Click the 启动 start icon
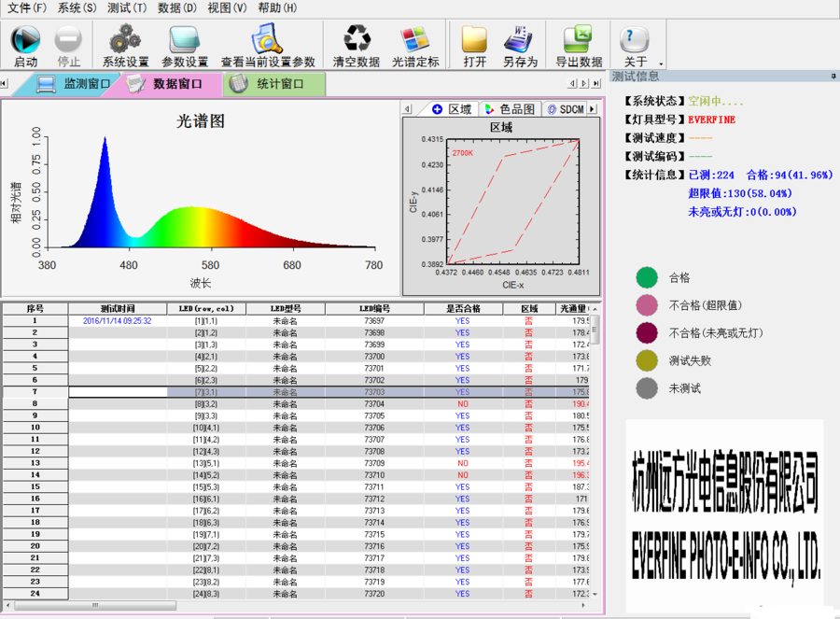This screenshot has width=840, height=619. 25,39
